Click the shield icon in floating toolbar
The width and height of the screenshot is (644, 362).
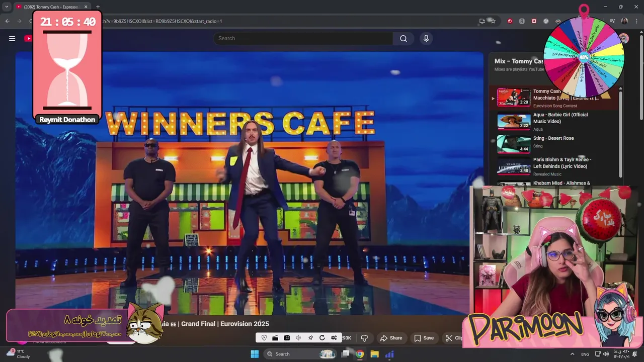[x=264, y=338]
